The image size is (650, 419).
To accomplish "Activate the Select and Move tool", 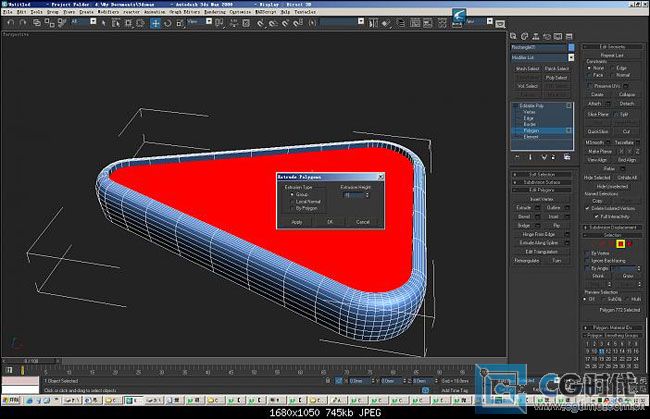I will pyautogui.click(x=155, y=23).
